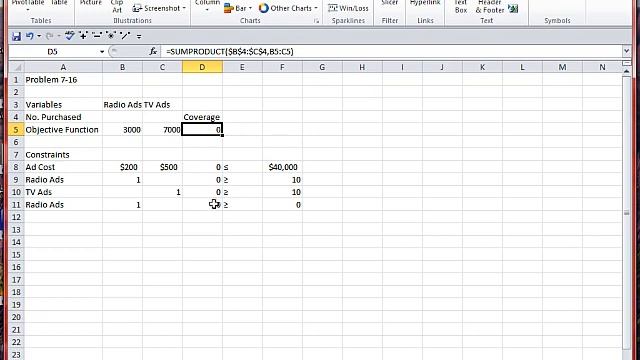Select column N header
Image resolution: width=640 pixels, height=360 pixels.
602,67
